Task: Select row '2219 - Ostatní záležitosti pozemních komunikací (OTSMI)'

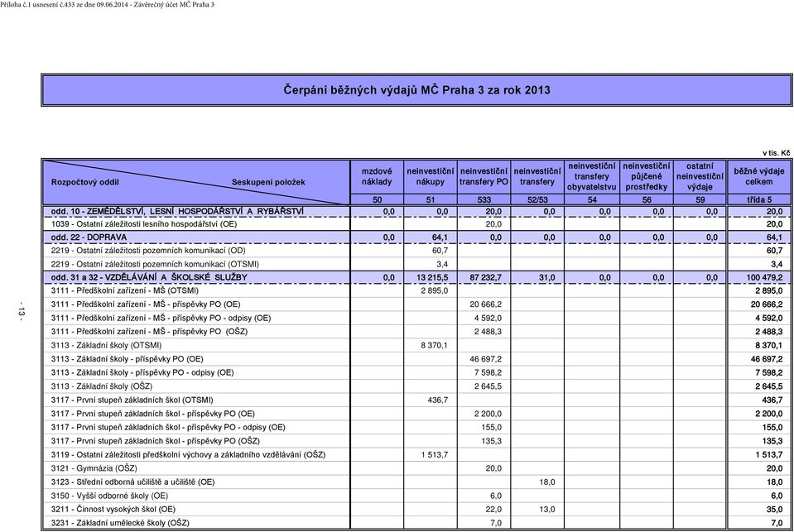Action: [x=416, y=264]
